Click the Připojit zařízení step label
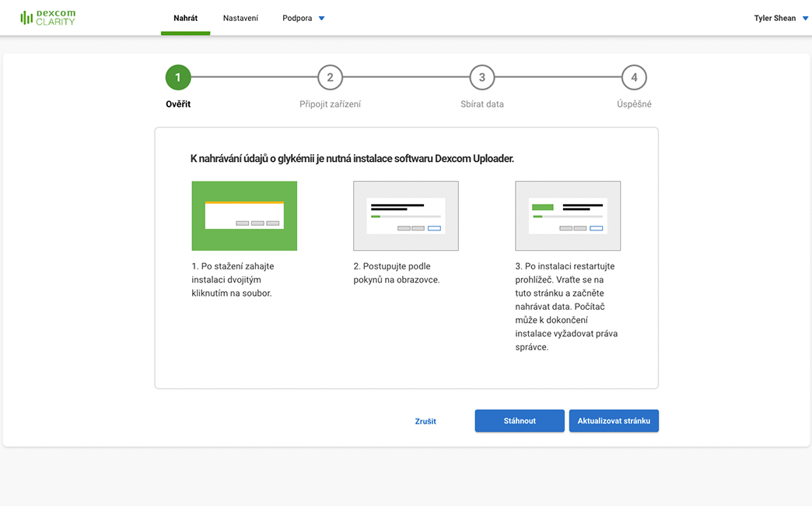 click(330, 104)
